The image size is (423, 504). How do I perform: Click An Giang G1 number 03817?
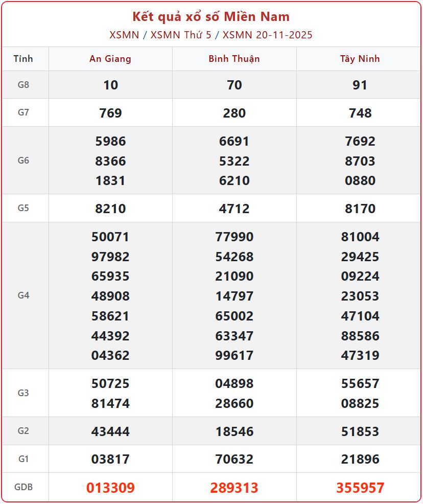click(110, 459)
